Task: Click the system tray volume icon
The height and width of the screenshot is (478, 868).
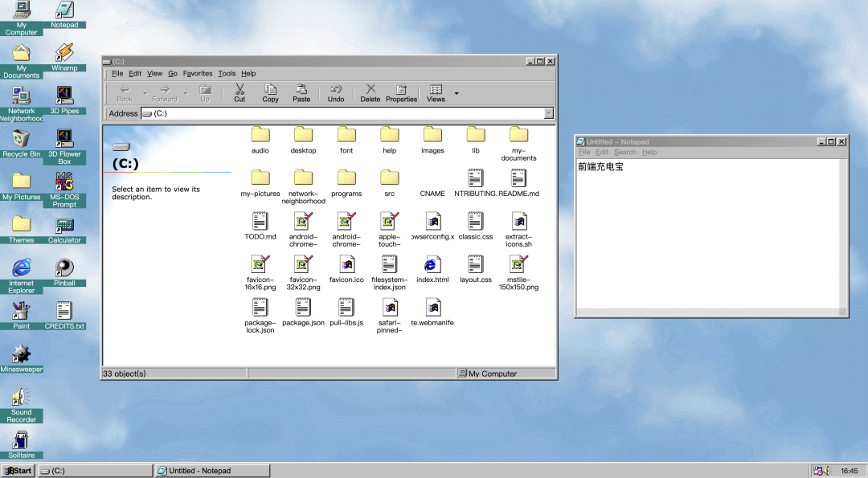Action: pyautogui.click(x=827, y=471)
